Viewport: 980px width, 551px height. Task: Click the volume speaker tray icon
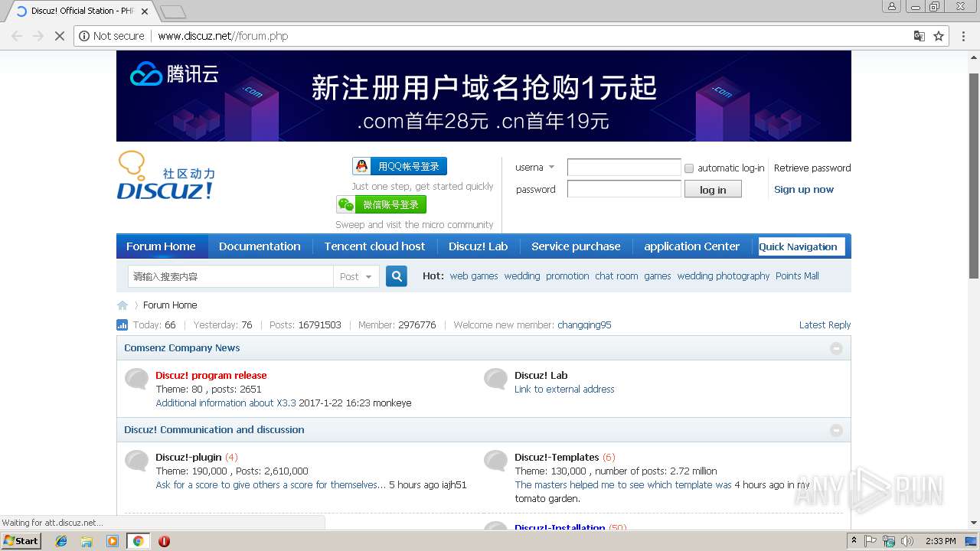pyautogui.click(x=907, y=541)
